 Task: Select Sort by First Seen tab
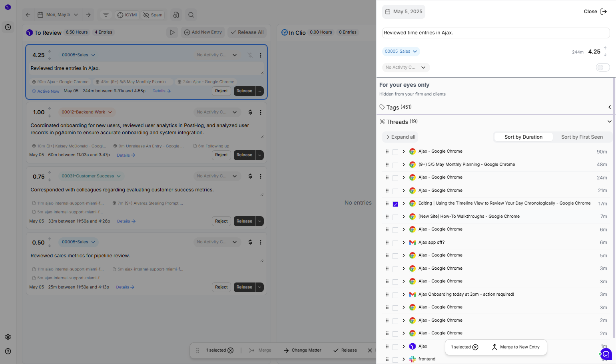582,137
